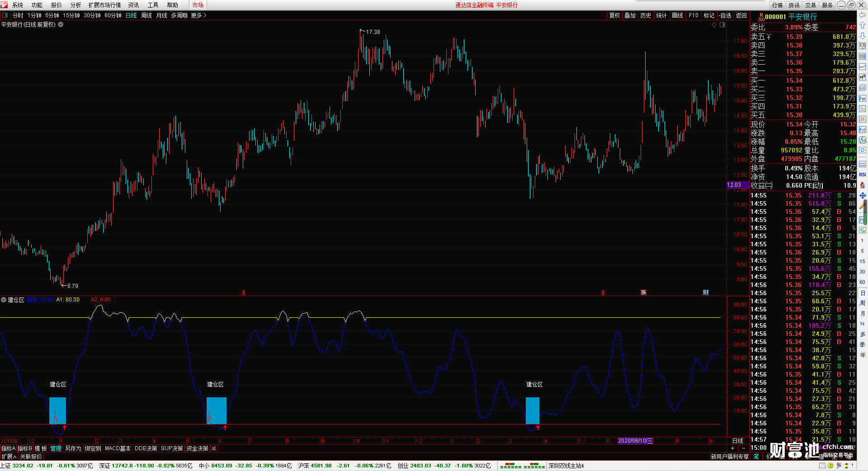
Task: Click the diamond icon at chart top right
Action: point(714,25)
